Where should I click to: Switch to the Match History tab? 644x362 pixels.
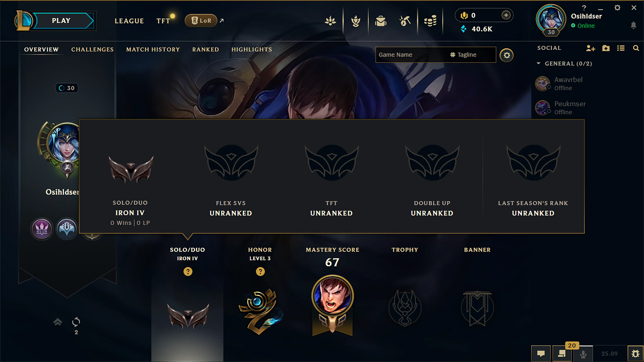pos(153,49)
